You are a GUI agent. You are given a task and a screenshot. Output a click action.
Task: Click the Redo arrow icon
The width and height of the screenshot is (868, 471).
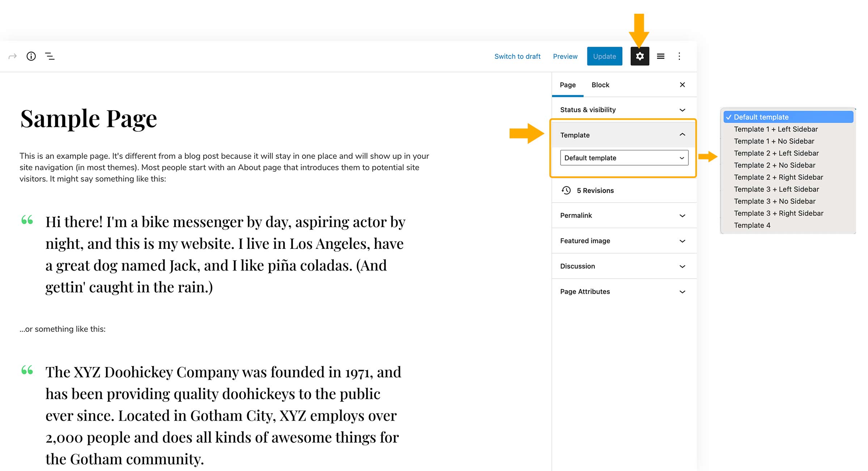point(12,56)
